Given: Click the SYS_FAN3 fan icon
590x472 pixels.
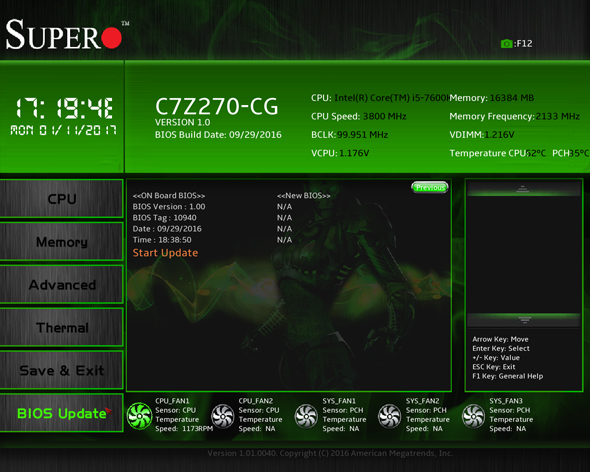Looking at the screenshot, I should point(473,416).
